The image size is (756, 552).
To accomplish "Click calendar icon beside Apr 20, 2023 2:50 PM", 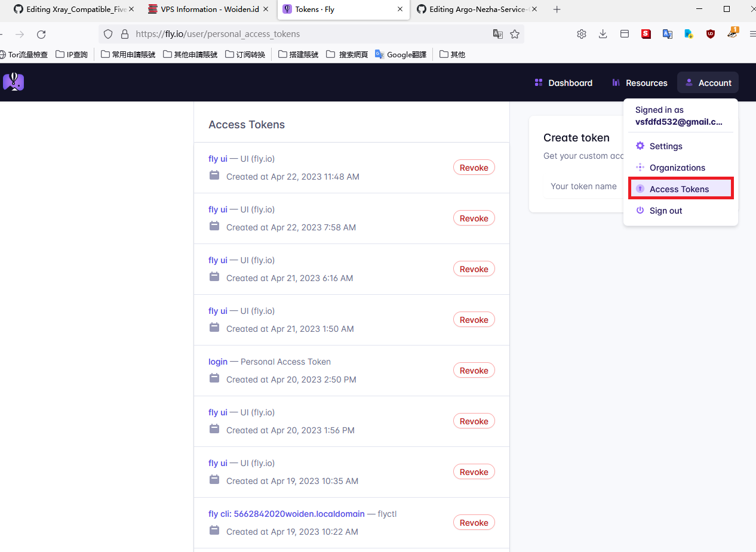I will (214, 378).
